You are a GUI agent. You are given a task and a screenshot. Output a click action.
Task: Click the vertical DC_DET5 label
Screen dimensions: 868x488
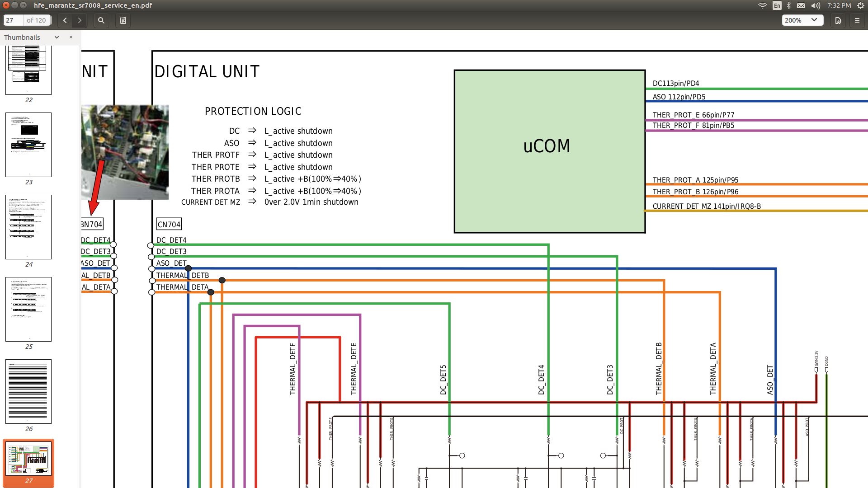point(443,380)
